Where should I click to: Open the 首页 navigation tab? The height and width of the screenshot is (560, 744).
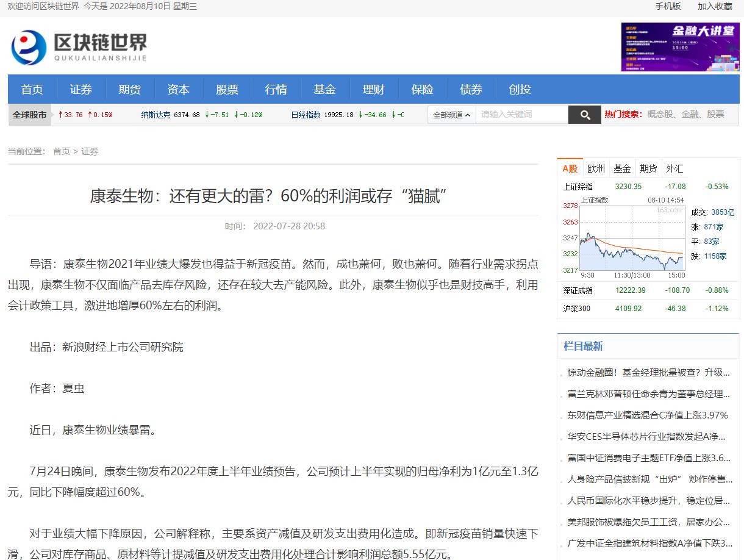click(32, 90)
